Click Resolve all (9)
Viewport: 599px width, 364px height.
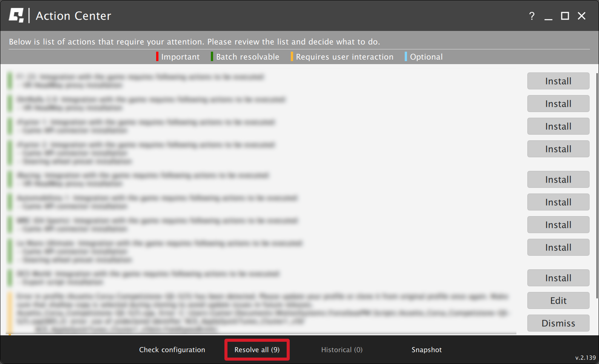click(257, 350)
